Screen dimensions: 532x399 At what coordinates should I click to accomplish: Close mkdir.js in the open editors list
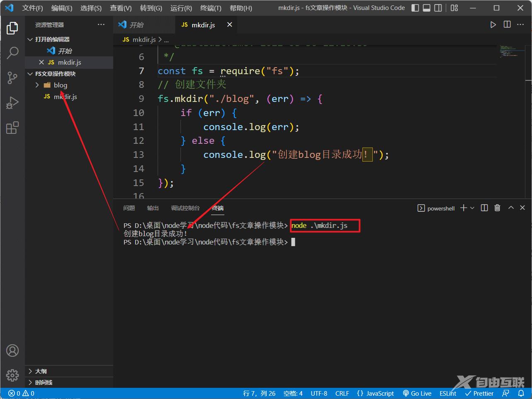41,62
